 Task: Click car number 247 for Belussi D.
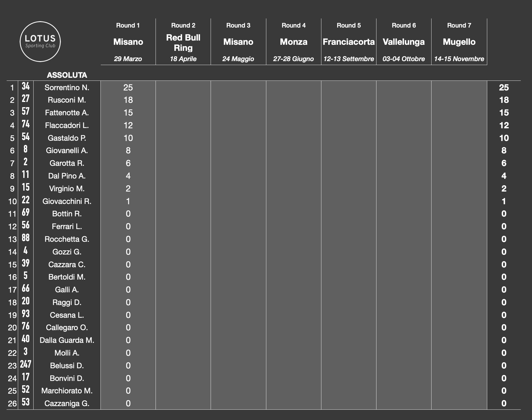pos(26,364)
